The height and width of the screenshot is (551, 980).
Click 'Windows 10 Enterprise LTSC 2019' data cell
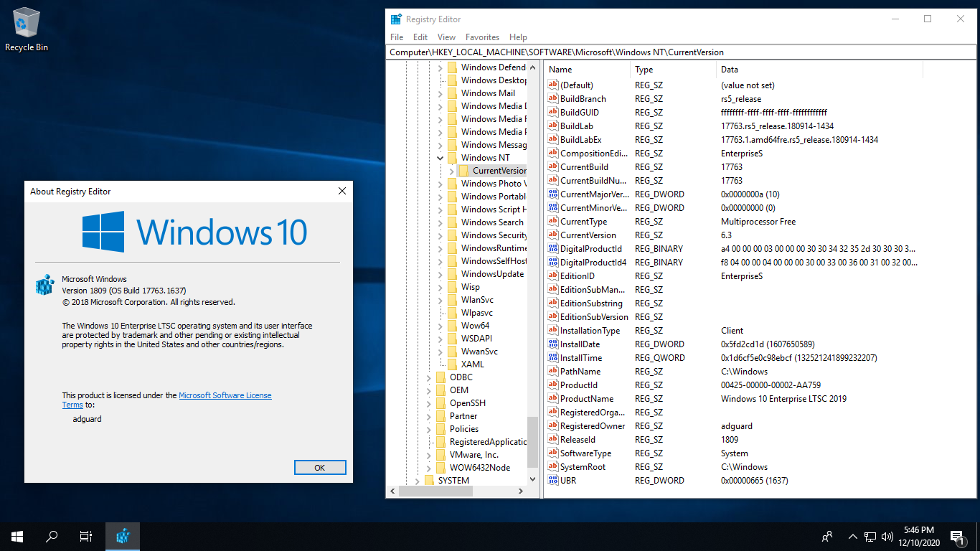click(x=783, y=398)
